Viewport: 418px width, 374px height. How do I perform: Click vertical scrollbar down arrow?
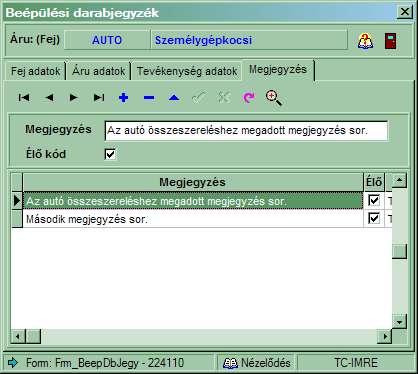399,322
